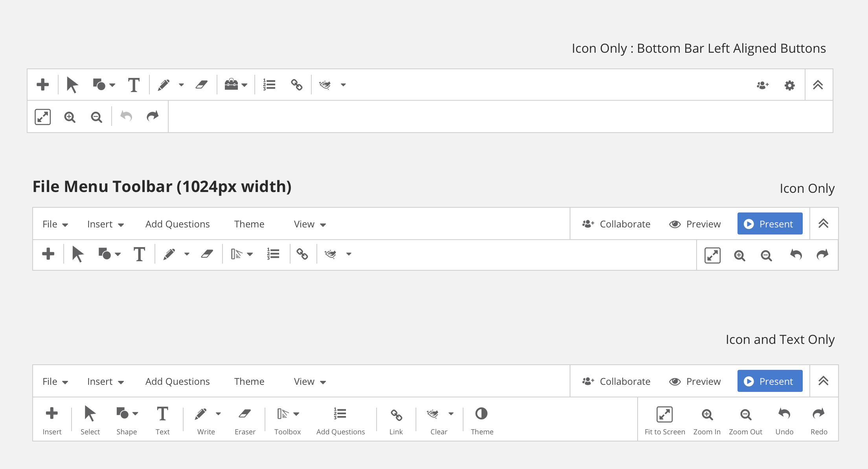This screenshot has width=868, height=469.
Task: Open the File menu in the middle toolbar
Action: coord(55,224)
